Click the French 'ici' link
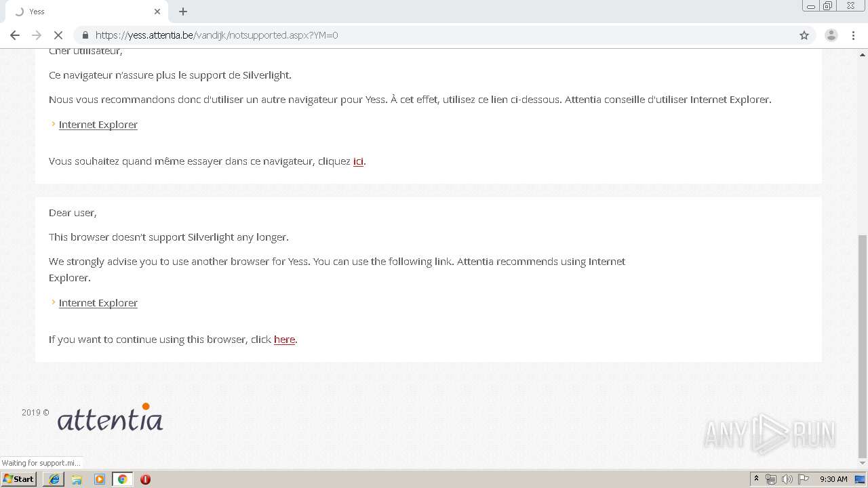Screen dimensions: 868x488 point(358,161)
